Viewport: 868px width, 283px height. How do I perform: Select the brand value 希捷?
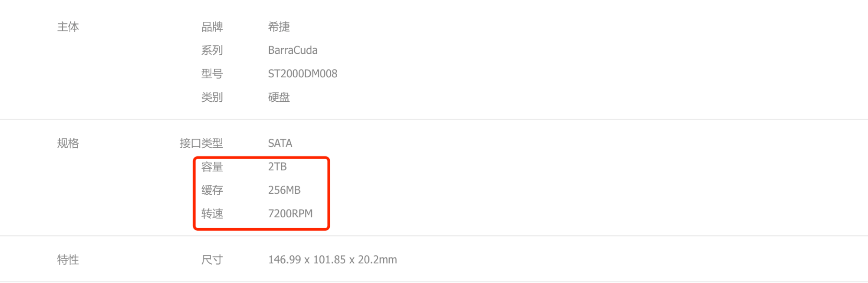tap(279, 27)
